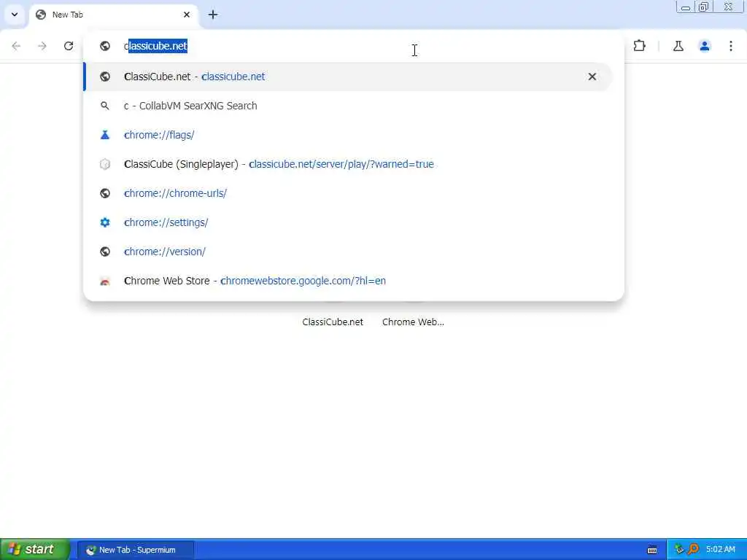Close the New Tab tab
Screen dimensions: 747x560
click(x=187, y=15)
